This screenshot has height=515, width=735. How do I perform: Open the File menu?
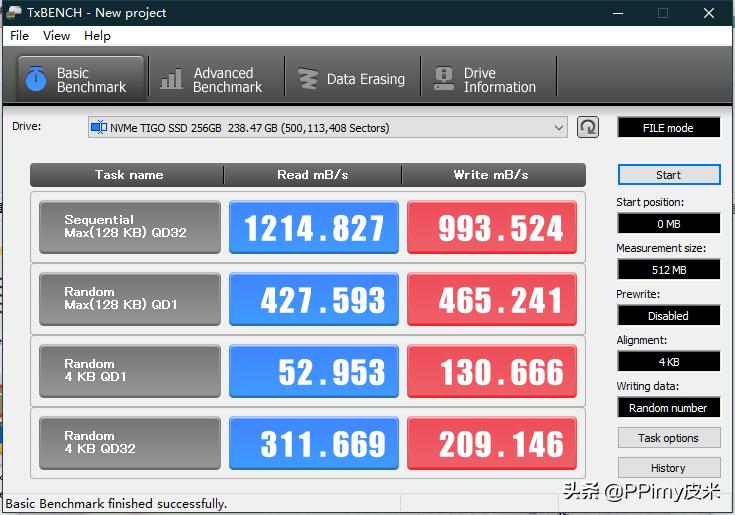[19, 36]
